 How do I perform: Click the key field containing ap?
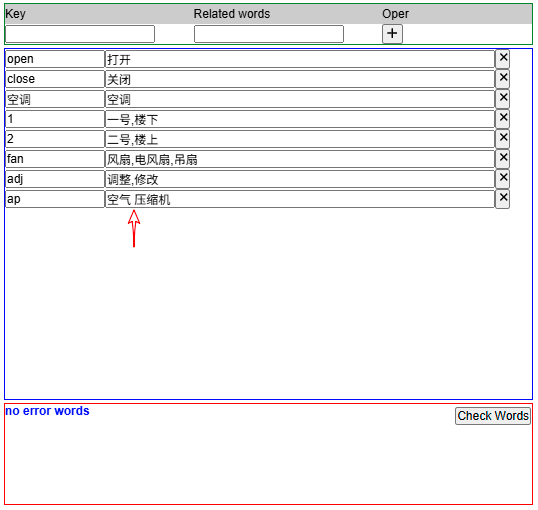[x=55, y=199]
